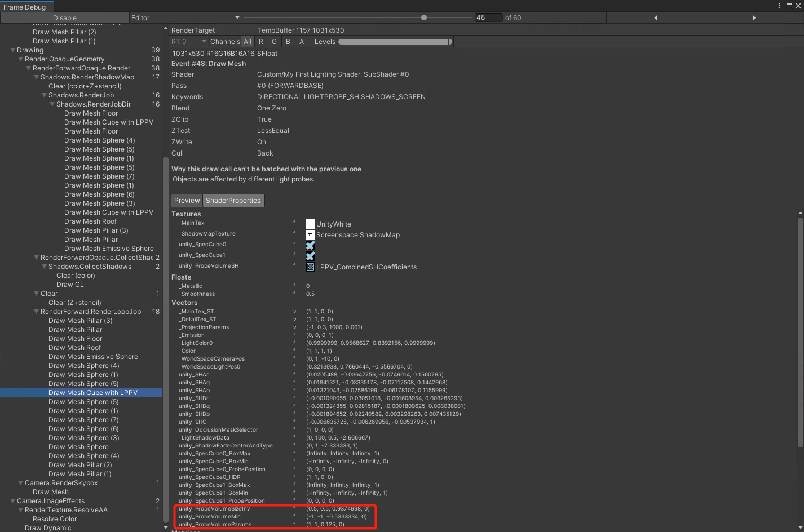Viewport: 804px width, 532px height.
Task: Select the Resolve Color event
Action: tap(55, 519)
